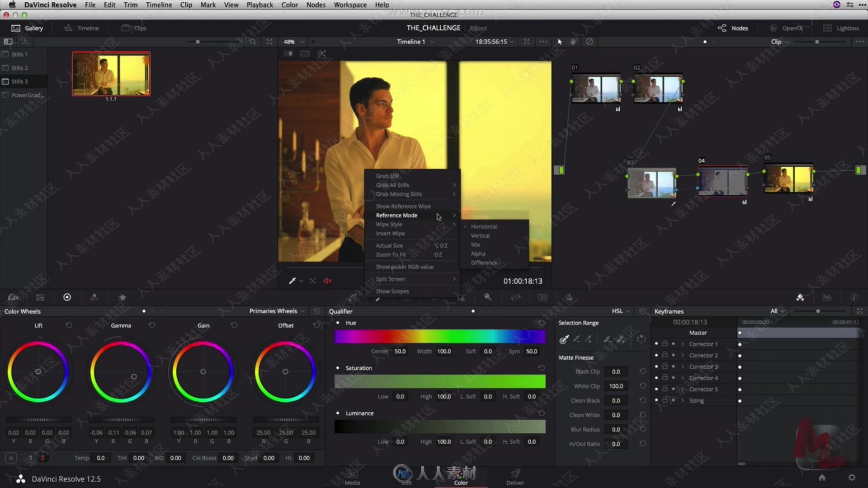Expand the Sizing keyframe track

coord(683,400)
